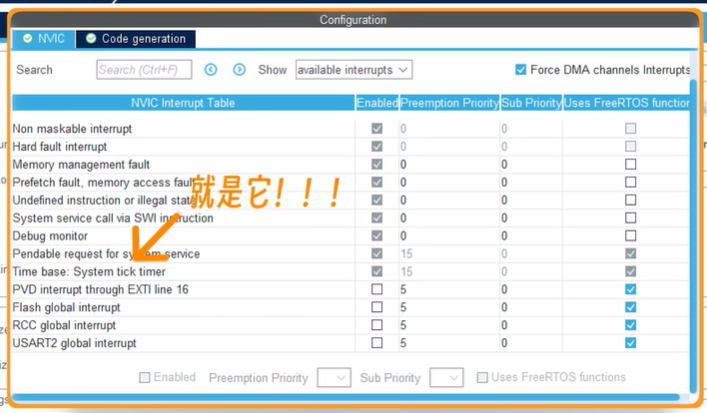This screenshot has width=707, height=413.
Task: Click the Enabled column header
Action: pos(377,103)
